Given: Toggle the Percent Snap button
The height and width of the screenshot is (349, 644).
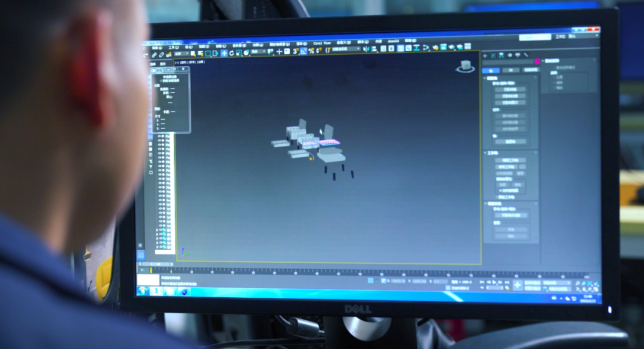Looking at the screenshot, I should coord(311,51).
